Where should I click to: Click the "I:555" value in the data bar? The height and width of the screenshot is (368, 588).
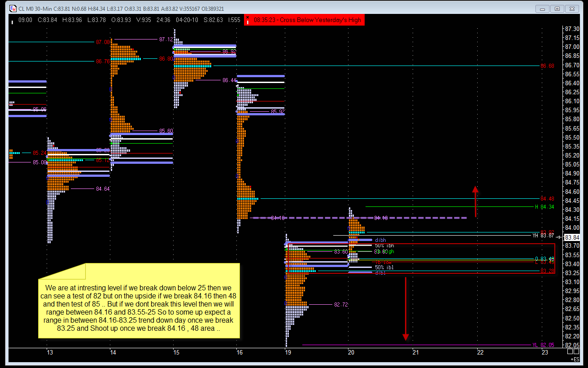[x=235, y=20]
